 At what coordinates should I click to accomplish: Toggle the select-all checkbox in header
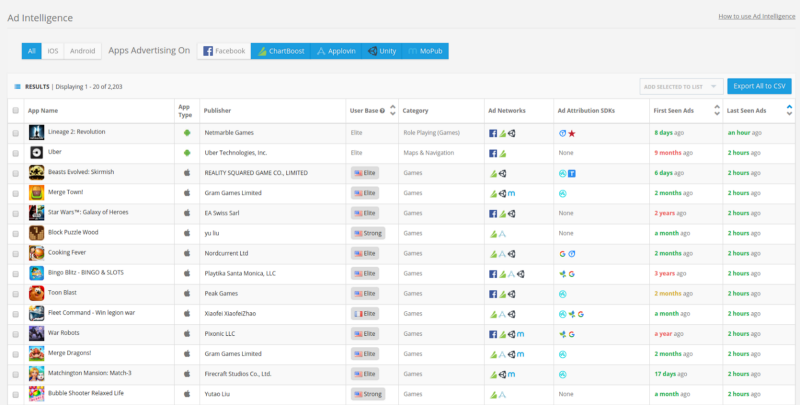pyautogui.click(x=15, y=111)
